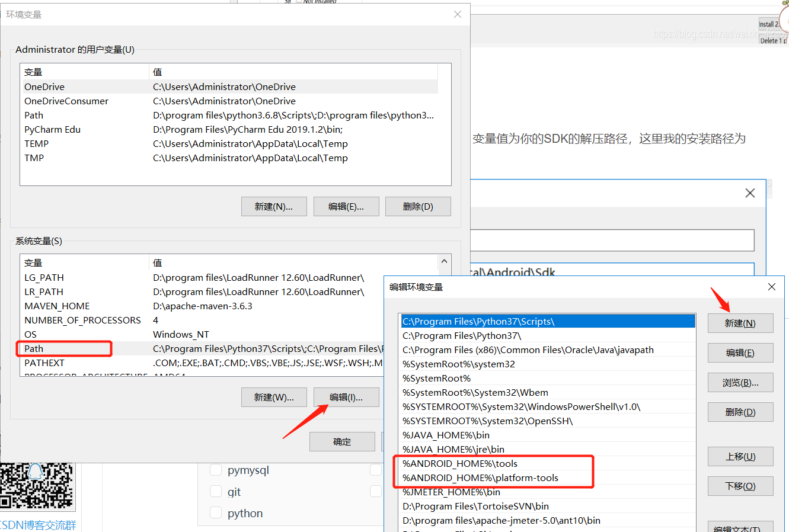Select the NUMBER_OF_PROCESSORS variable row
This screenshot has width=789, height=532.
point(203,321)
